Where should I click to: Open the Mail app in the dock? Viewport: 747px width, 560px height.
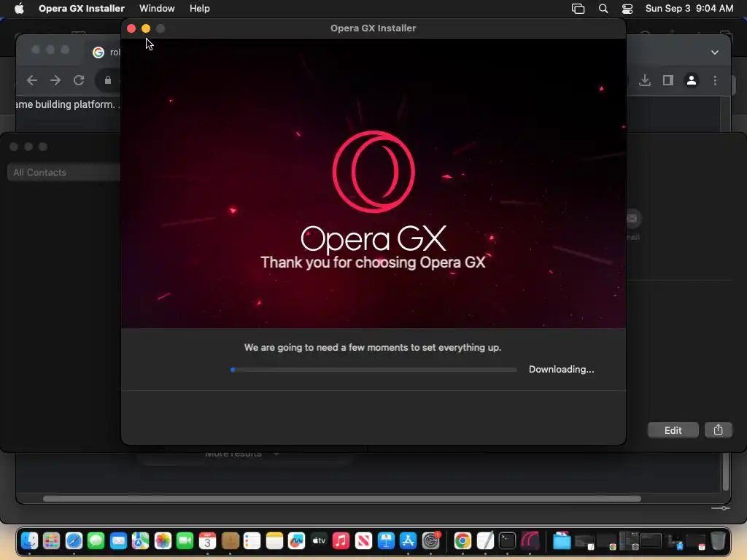pos(118,541)
